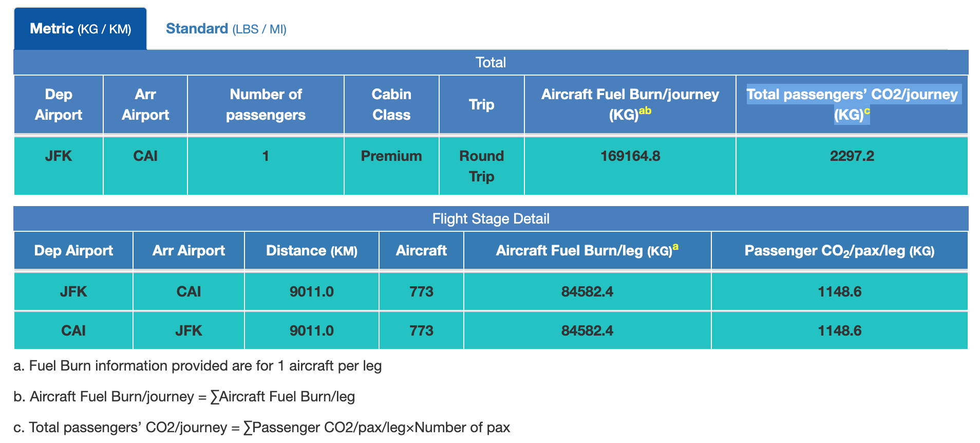This screenshot has height=443, width=980.
Task: Click the Number of passengers header
Action: [x=266, y=104]
